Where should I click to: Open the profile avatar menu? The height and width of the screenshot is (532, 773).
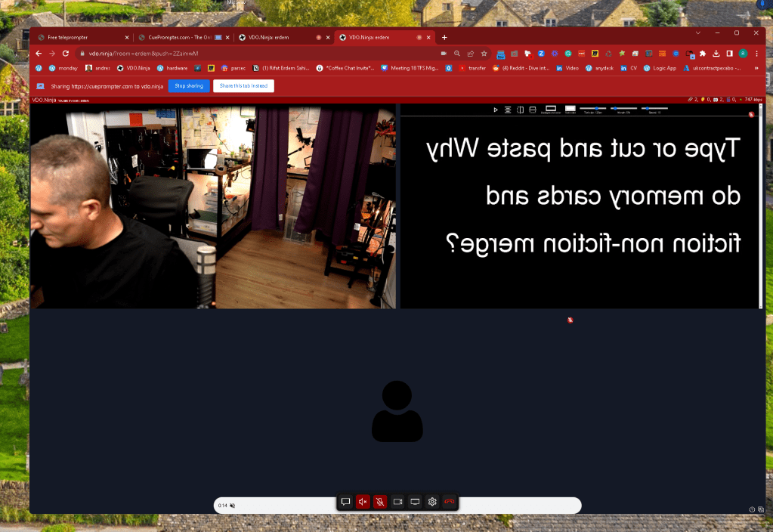[x=743, y=53]
